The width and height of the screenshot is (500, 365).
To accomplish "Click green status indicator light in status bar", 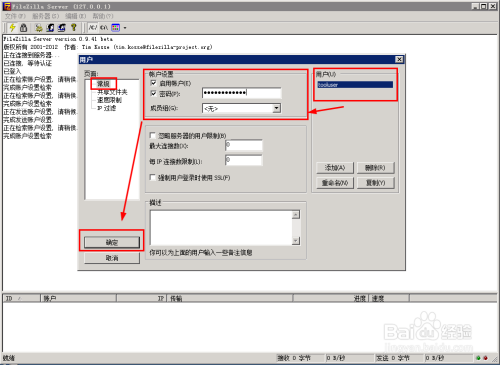I will [x=478, y=358].
